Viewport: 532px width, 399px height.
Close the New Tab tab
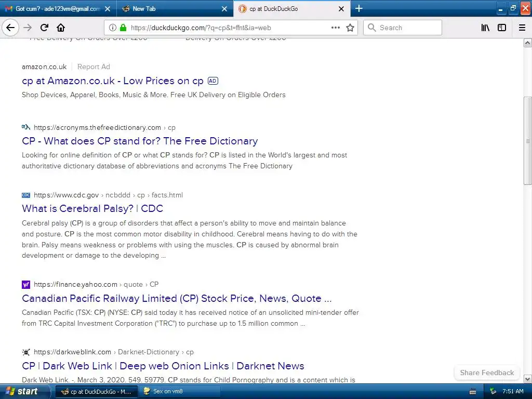[x=224, y=9]
